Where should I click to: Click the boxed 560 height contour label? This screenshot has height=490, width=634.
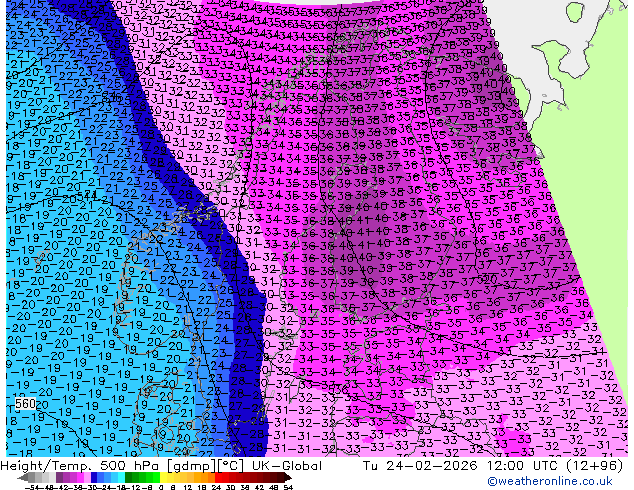[x=25, y=403]
